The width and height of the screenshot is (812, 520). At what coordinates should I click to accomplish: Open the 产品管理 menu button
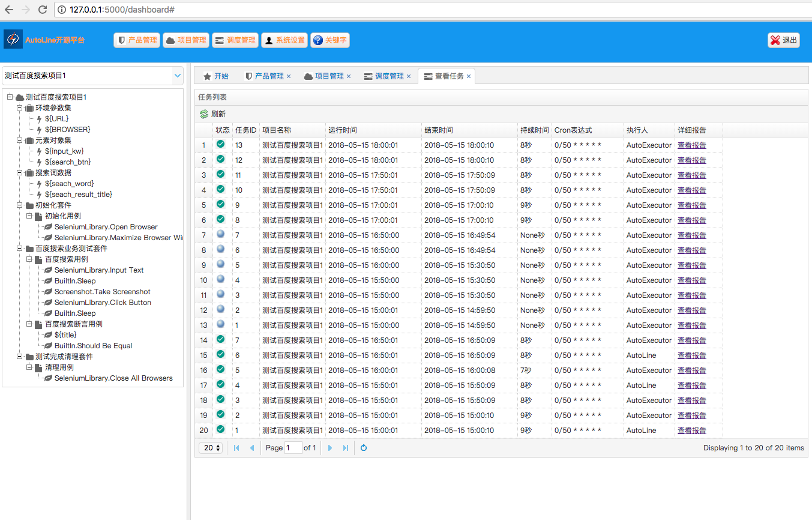137,40
